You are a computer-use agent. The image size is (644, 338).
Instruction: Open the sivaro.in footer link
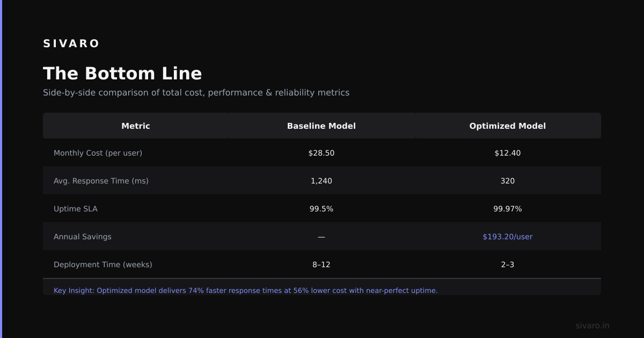(x=592, y=326)
